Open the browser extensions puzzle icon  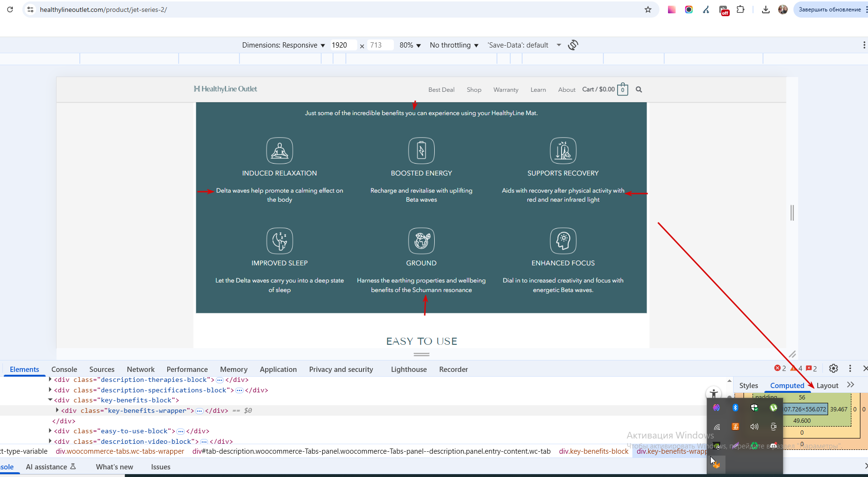coord(740,10)
